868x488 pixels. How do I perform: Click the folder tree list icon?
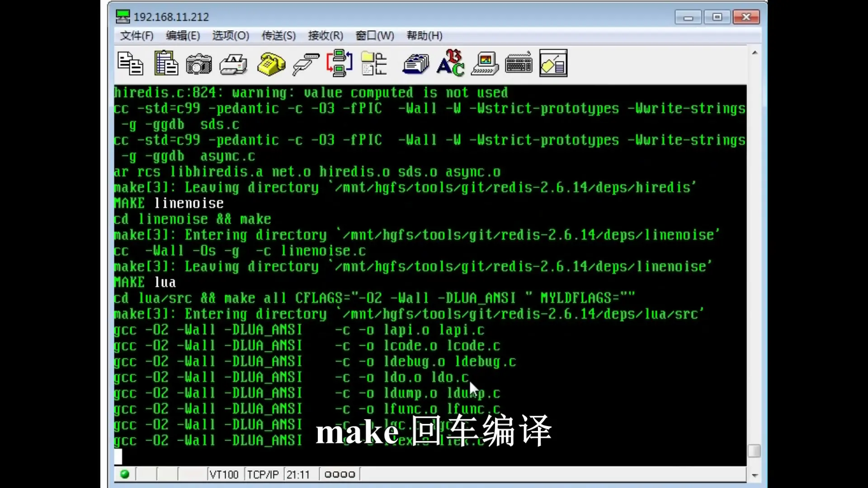tap(374, 63)
